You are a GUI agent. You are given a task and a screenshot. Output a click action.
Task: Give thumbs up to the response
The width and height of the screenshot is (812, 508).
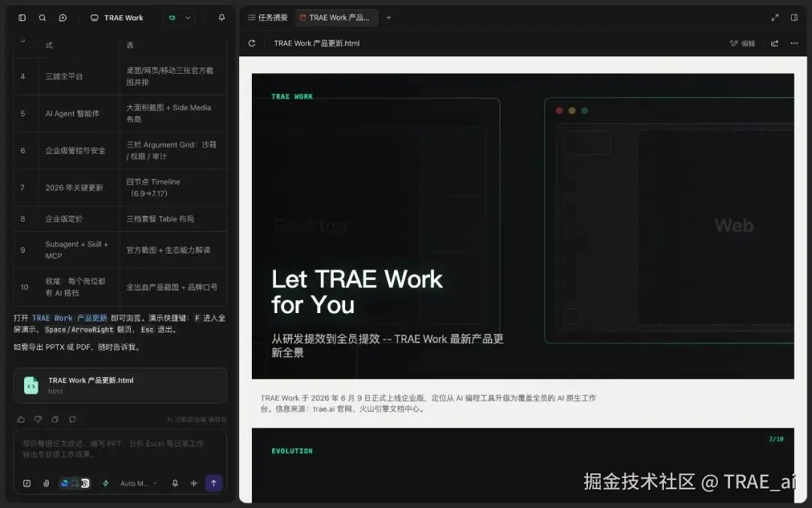(21, 419)
